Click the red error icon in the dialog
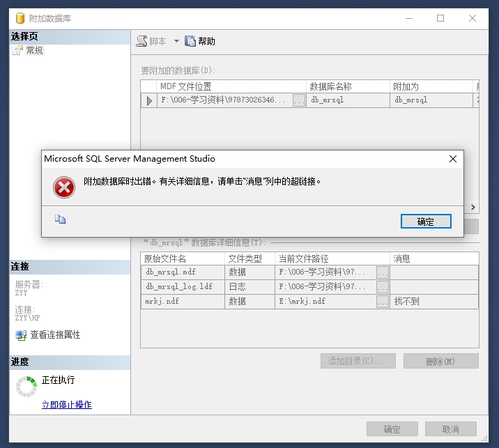 tap(64, 187)
